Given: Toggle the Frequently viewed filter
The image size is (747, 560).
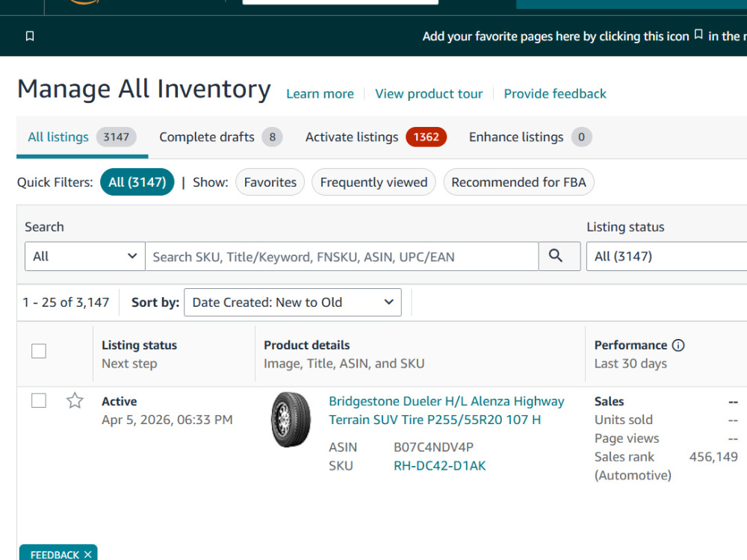Looking at the screenshot, I should tap(373, 182).
